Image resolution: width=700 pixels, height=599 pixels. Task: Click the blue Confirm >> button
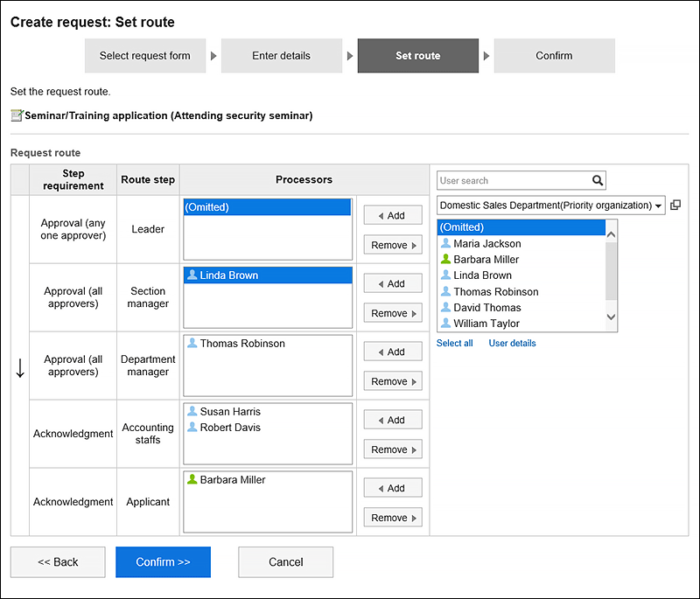click(x=163, y=562)
